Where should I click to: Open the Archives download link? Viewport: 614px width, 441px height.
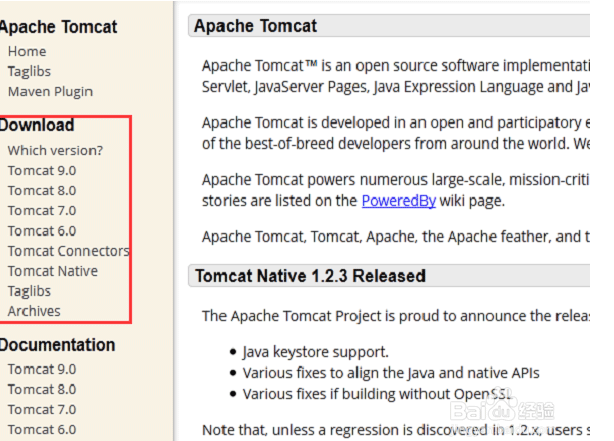[x=34, y=311]
